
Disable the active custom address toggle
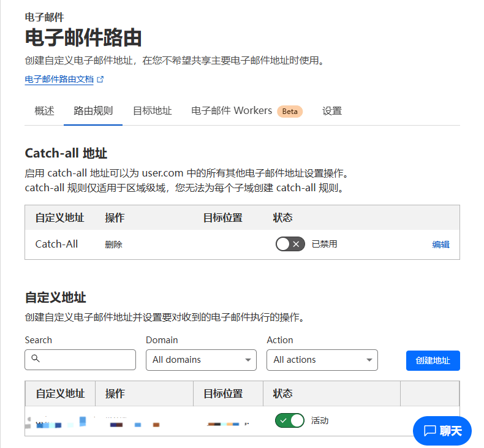coord(290,420)
